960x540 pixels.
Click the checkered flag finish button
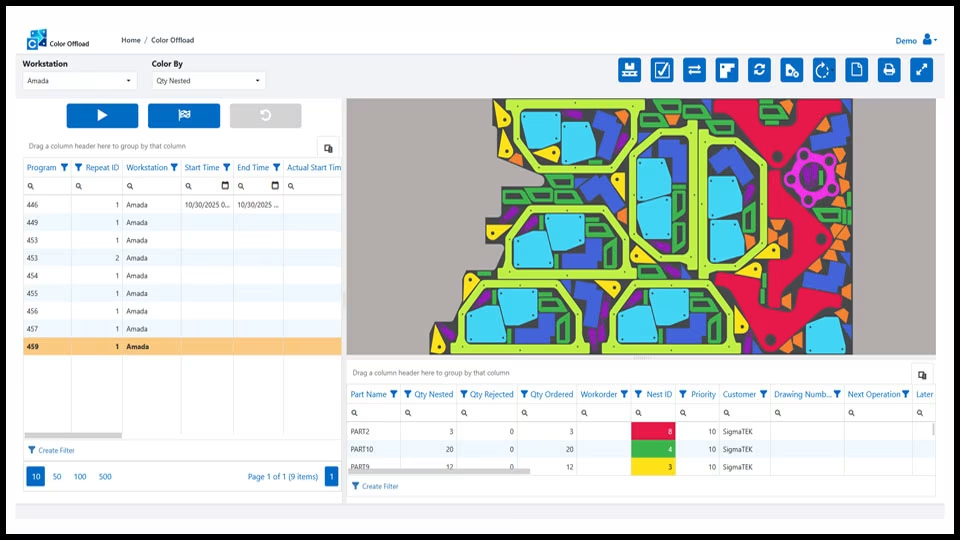(x=184, y=115)
